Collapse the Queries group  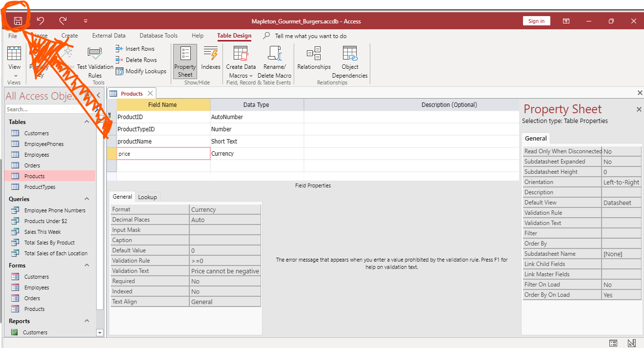[87, 199]
